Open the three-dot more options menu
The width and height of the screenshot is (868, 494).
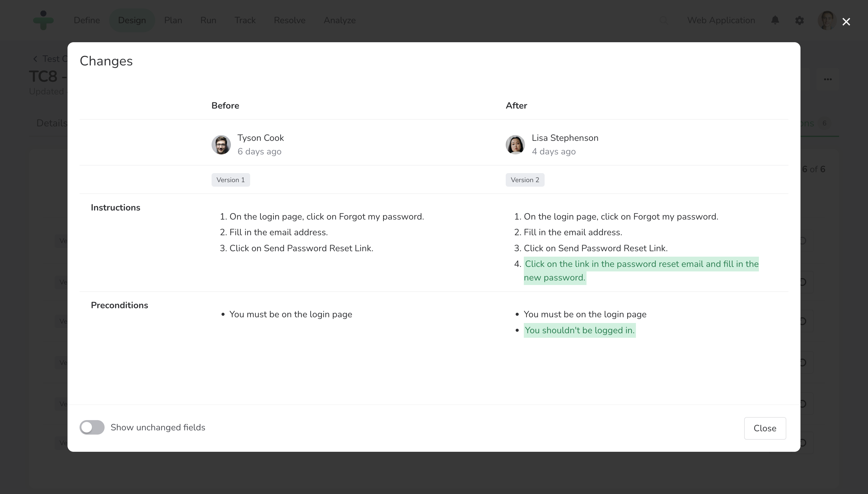828,79
